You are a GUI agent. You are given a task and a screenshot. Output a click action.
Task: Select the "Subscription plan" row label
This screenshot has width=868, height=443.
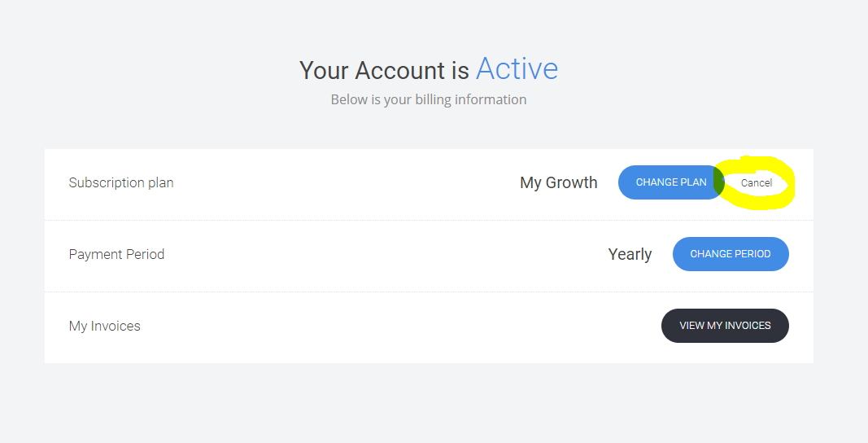coord(121,183)
